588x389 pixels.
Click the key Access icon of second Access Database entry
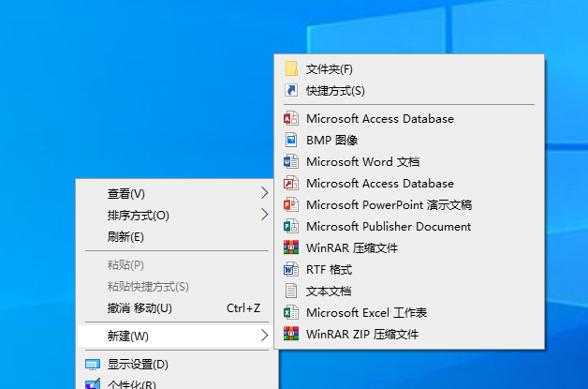pos(291,183)
